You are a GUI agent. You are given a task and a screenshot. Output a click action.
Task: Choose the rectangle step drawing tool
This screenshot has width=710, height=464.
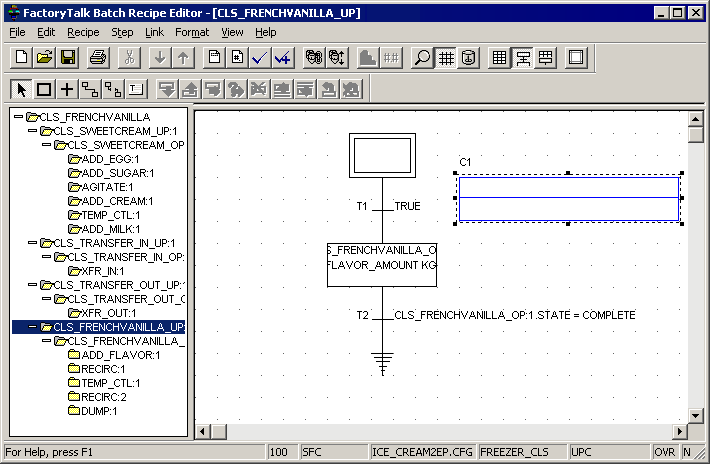(x=44, y=90)
